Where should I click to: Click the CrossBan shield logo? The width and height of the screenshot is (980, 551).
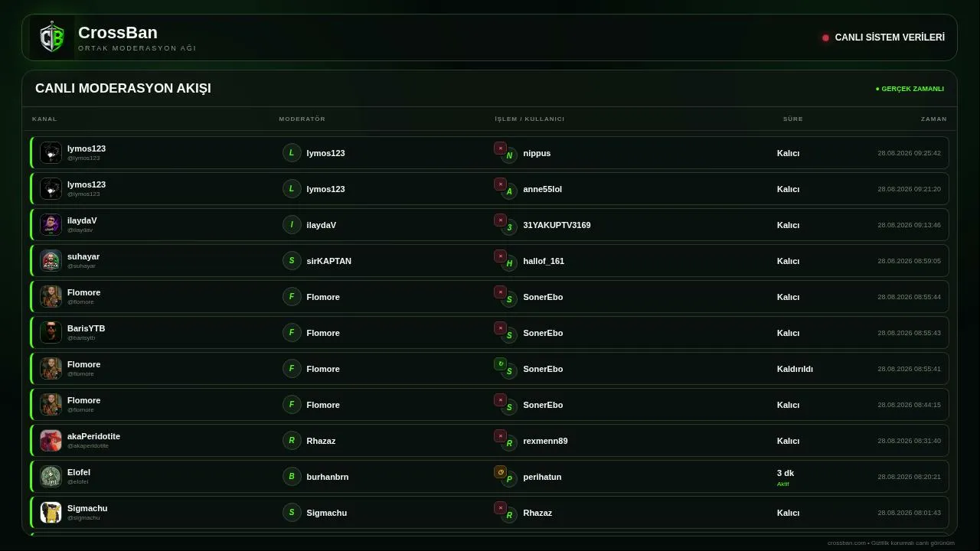tap(52, 37)
